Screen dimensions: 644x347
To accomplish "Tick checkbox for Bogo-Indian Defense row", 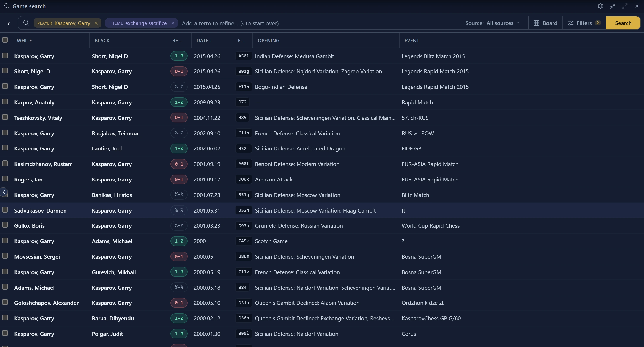I will point(5,86).
